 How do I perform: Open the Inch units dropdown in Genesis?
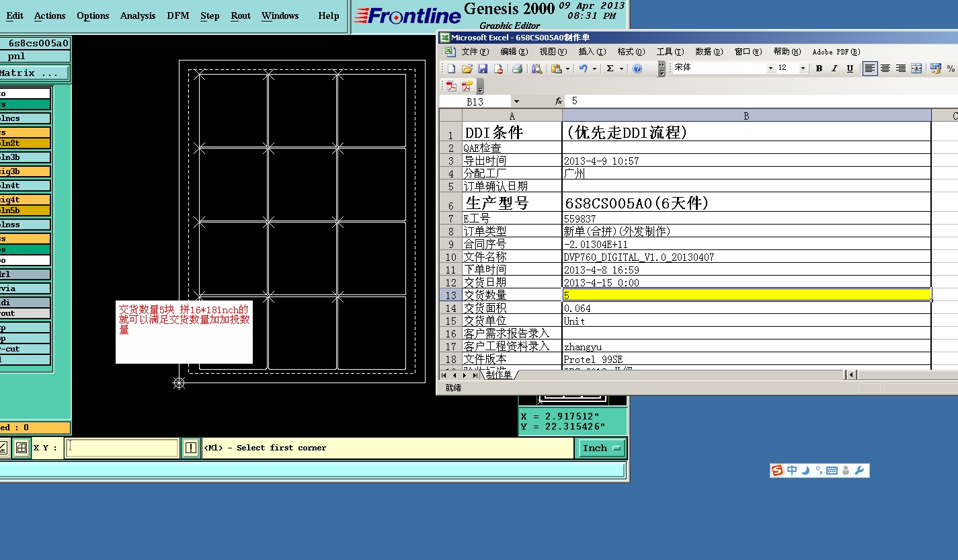[601, 448]
